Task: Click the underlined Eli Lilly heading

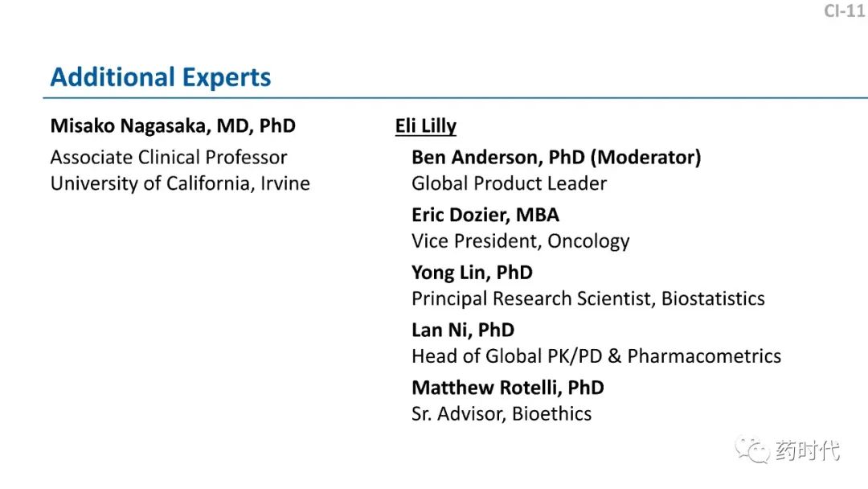Action: point(426,126)
